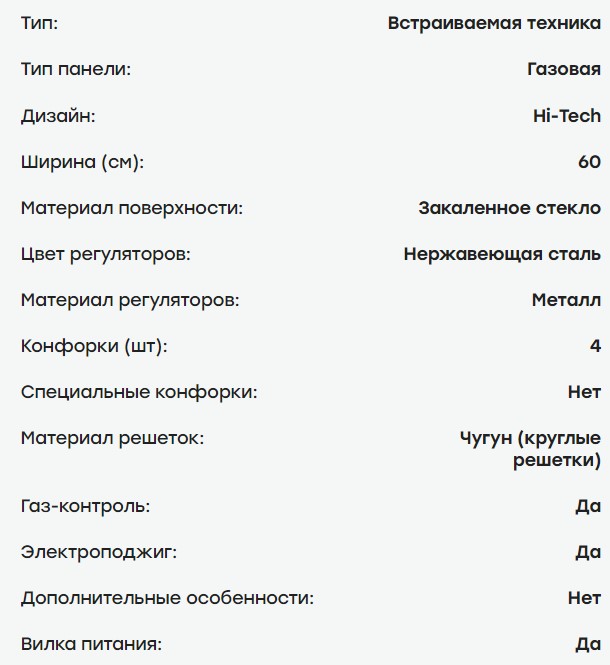
Task: Click the 'Тип:' label
Action: 40,24
